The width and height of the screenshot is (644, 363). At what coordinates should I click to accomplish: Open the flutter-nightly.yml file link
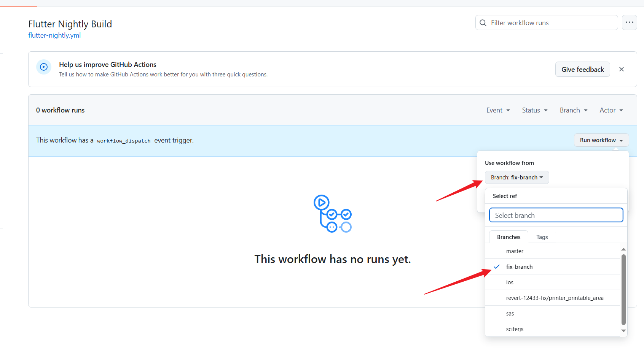[x=54, y=35]
